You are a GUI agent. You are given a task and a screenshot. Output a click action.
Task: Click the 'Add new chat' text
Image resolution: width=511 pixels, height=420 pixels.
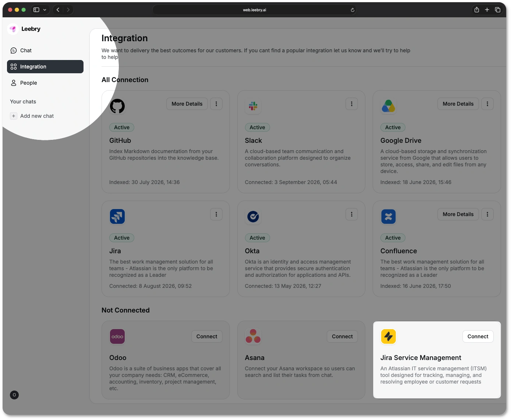pos(37,116)
